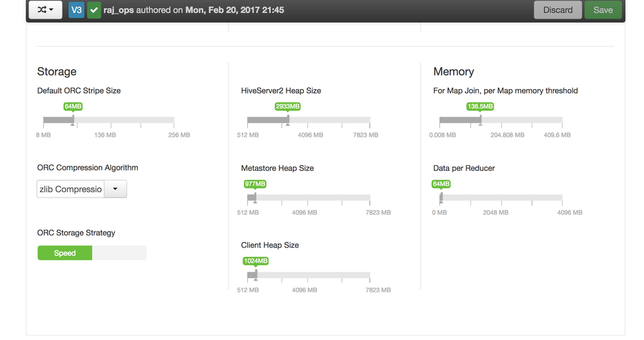Click the 136.5MB Map Join value bubble
Screen dimensions: 644x340
coord(480,106)
